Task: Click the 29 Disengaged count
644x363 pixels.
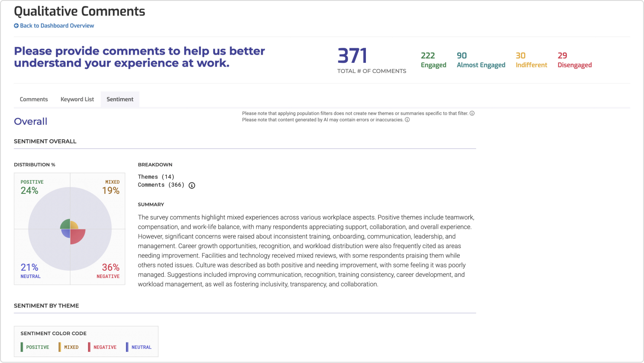Action: (x=574, y=60)
